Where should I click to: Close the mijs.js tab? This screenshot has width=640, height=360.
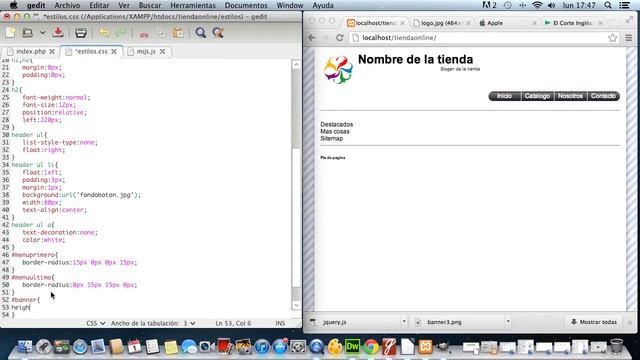click(162, 51)
